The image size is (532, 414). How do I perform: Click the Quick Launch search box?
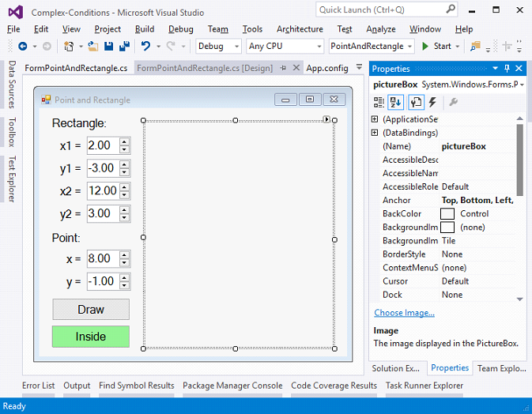point(387,9)
